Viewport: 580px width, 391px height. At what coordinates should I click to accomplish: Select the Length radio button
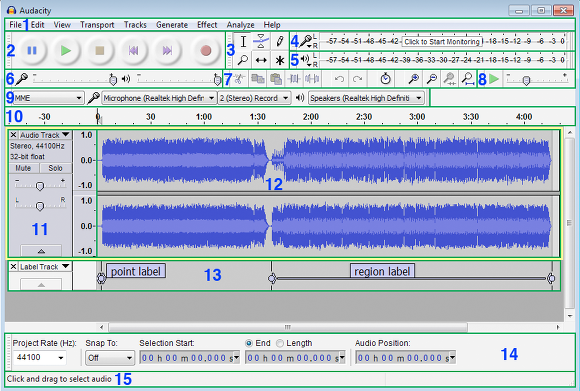point(280,343)
